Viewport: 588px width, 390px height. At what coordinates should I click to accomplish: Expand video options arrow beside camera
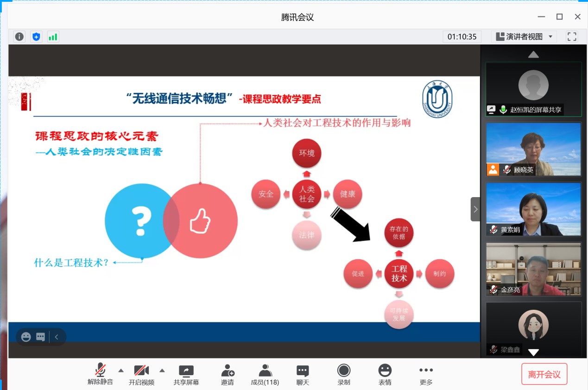tap(162, 370)
